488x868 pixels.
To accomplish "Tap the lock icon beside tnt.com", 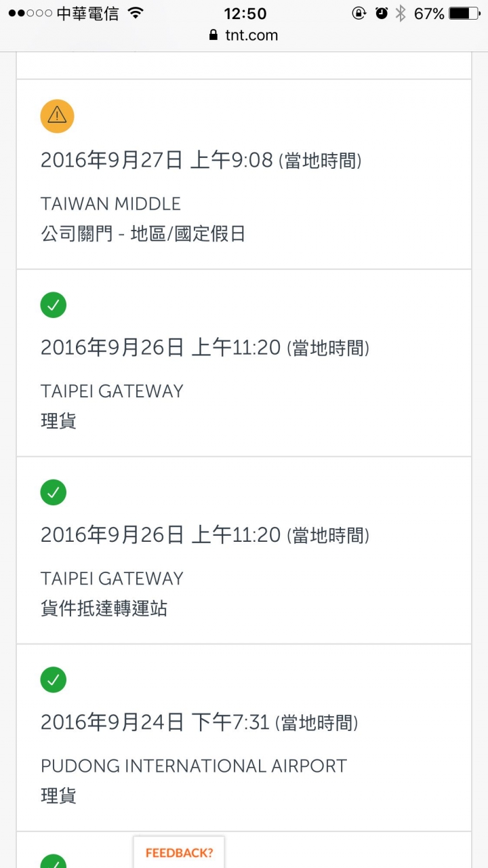I will pos(213,35).
